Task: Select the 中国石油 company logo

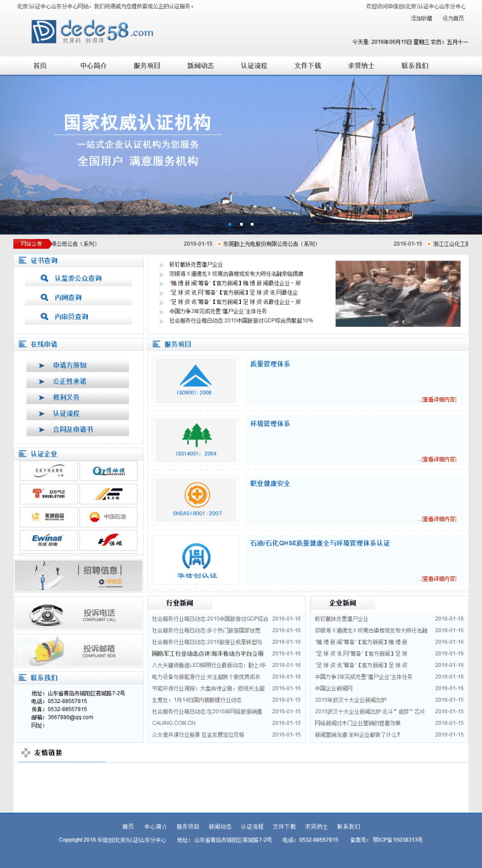Action: [x=108, y=516]
